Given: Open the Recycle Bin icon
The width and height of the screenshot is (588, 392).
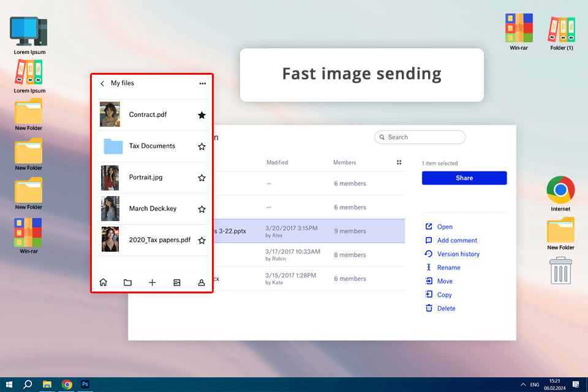Looking at the screenshot, I should click(x=560, y=271).
